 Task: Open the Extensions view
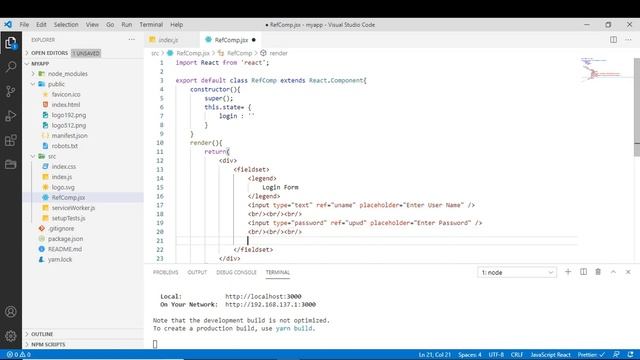click(11, 140)
